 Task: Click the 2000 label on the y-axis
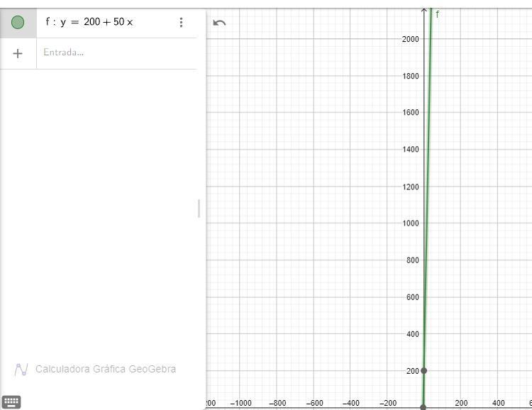click(411, 39)
